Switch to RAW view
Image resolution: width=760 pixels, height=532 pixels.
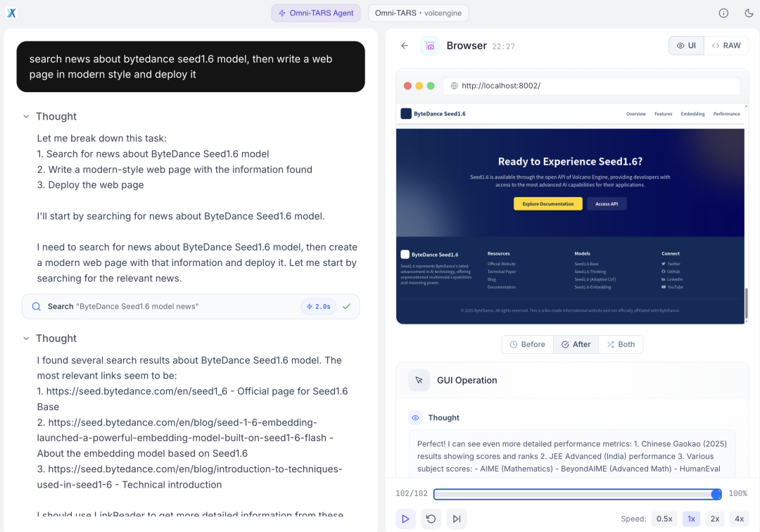point(726,45)
